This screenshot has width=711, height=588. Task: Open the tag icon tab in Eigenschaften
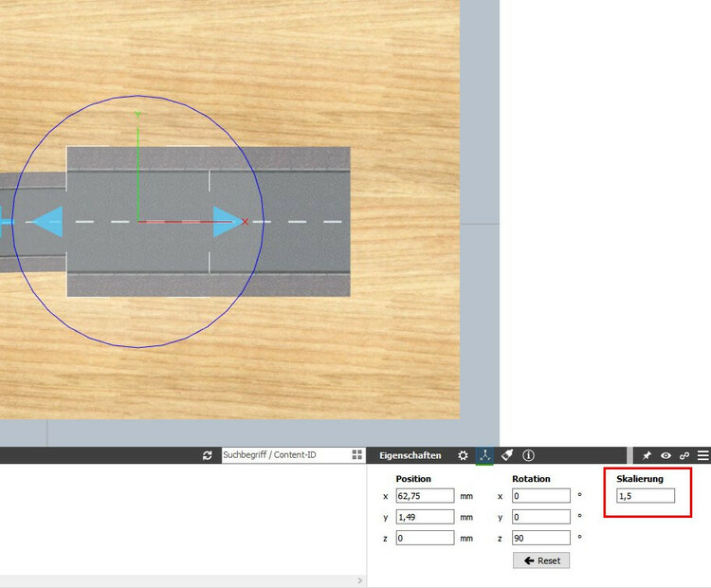(x=507, y=455)
